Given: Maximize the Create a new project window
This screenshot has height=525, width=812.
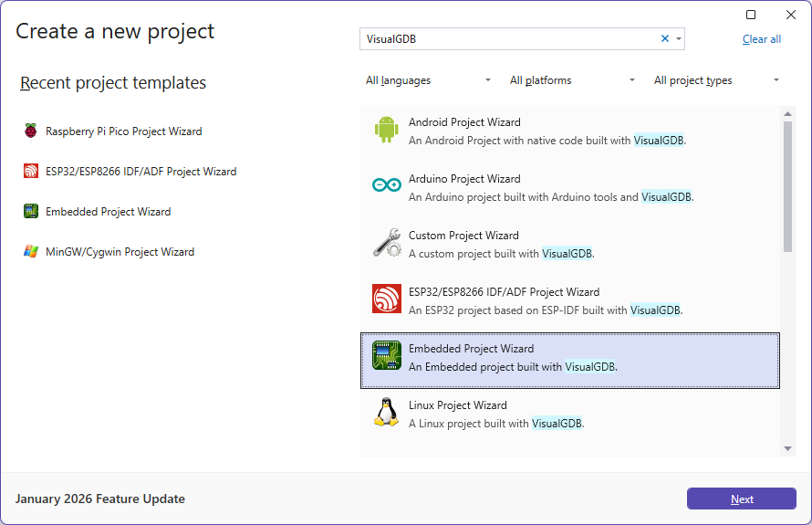Looking at the screenshot, I should (x=751, y=15).
